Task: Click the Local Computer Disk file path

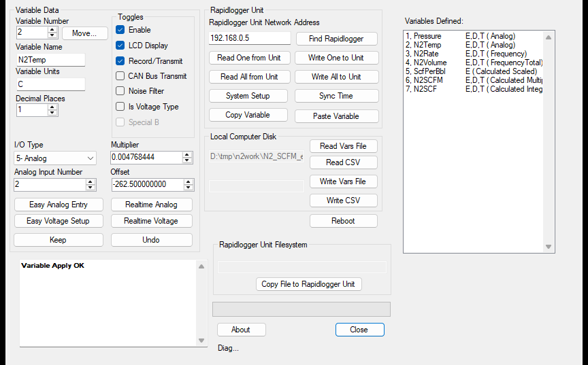Action: click(x=257, y=156)
